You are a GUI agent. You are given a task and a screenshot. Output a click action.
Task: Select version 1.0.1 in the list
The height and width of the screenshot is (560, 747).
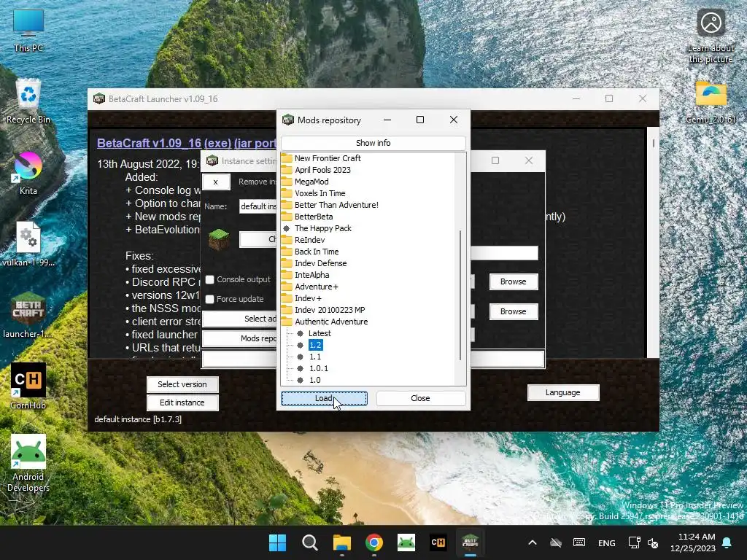[318, 368]
